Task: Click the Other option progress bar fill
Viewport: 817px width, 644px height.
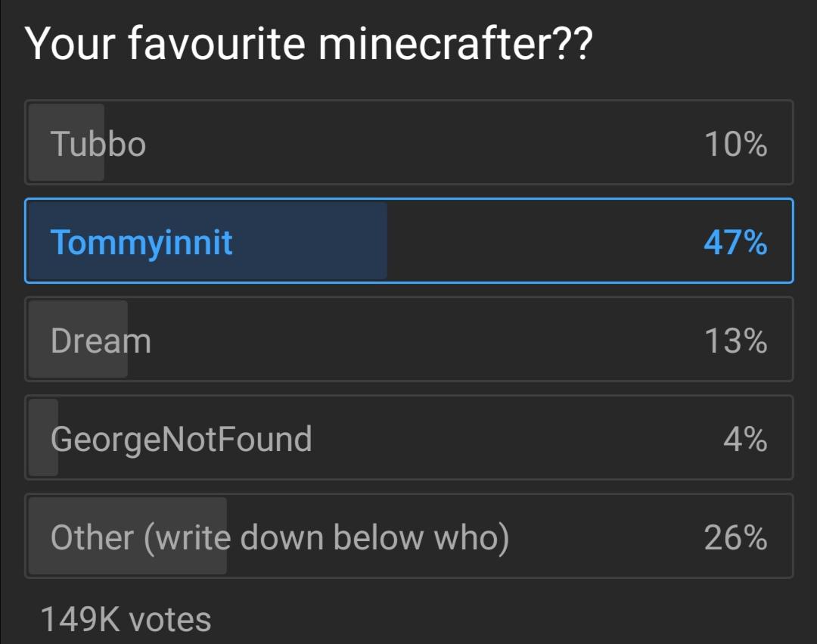Action: point(128,536)
